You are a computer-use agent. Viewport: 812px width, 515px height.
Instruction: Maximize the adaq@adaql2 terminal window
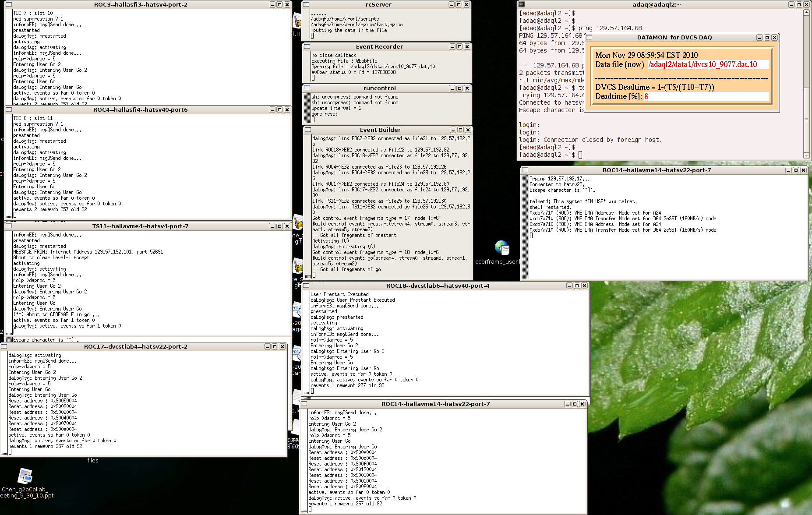click(x=799, y=4)
